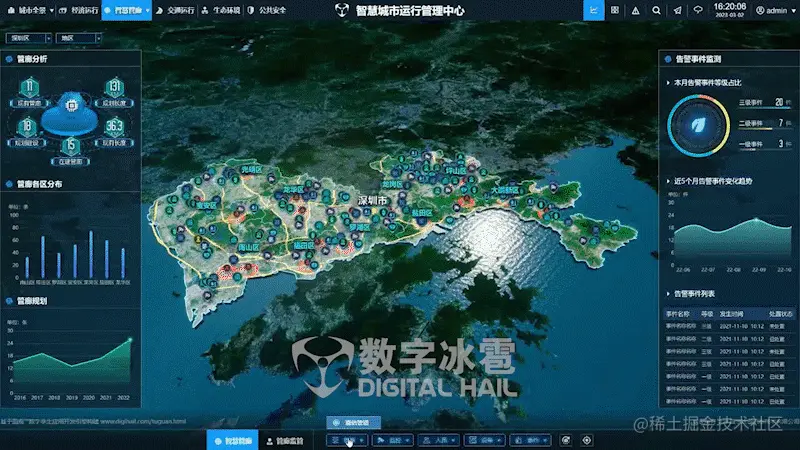Click the locate target icon in bottom bar
The height and width of the screenshot is (450, 800).
pos(587,440)
